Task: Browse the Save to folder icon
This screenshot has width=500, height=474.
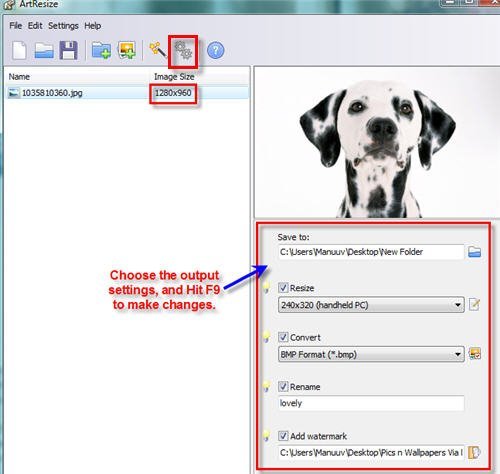Action: pyautogui.click(x=474, y=252)
